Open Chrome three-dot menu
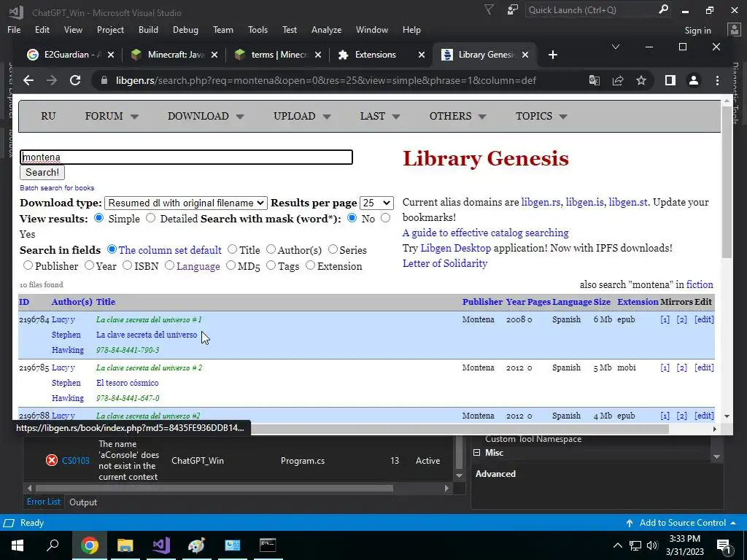The image size is (747, 560). point(718,80)
